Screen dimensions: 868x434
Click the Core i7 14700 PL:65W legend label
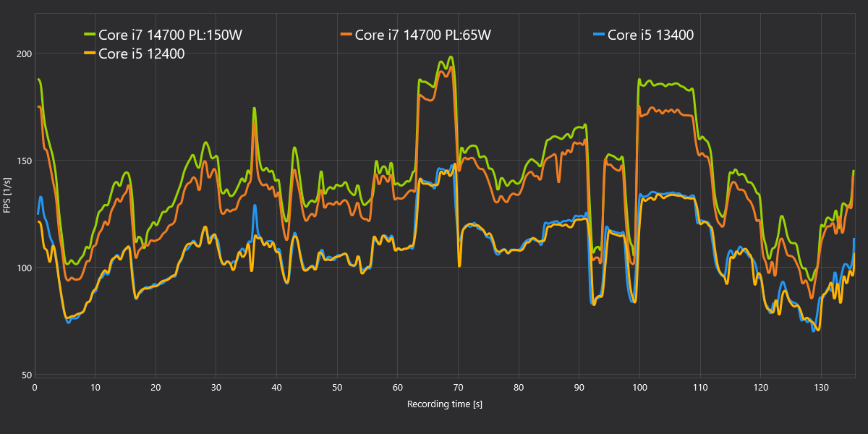tap(423, 35)
